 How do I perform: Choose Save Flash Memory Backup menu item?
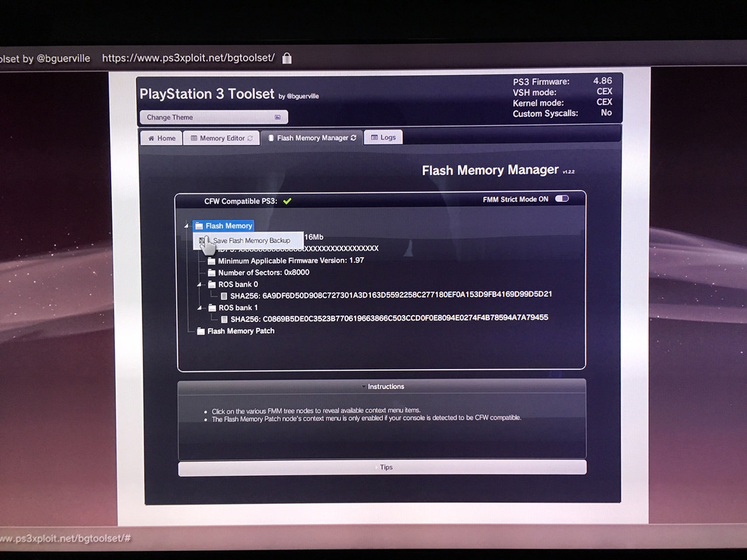[249, 241]
